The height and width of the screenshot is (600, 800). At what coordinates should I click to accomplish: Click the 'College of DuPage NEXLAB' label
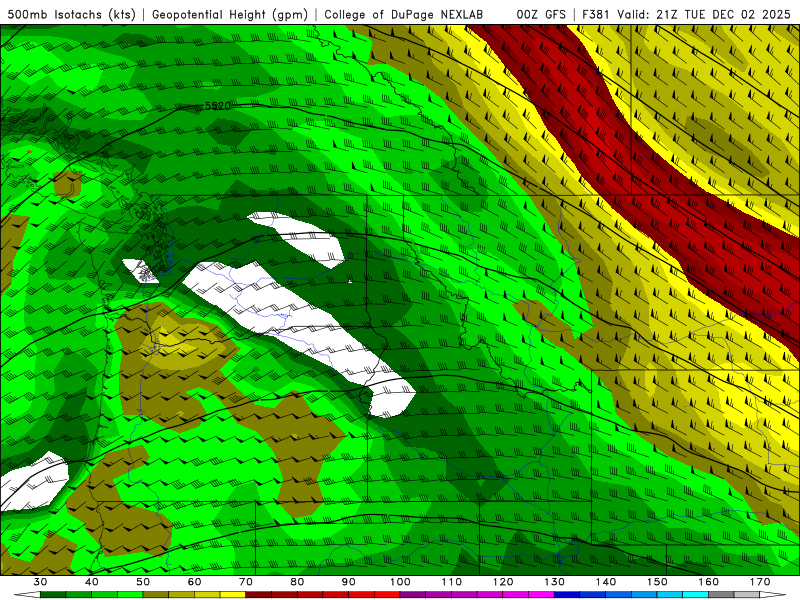coord(404,14)
